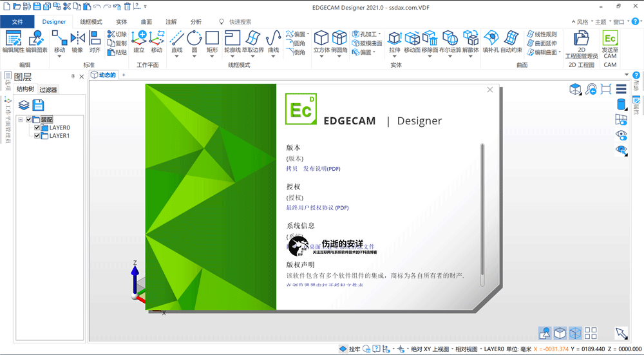Toggle the blue transparent cube display mode

pyautogui.click(x=575, y=333)
